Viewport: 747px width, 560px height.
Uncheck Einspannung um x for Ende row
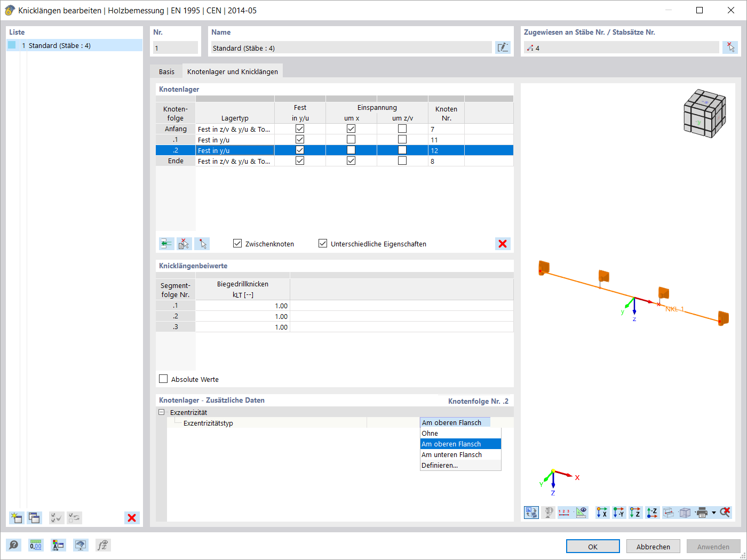tap(351, 161)
